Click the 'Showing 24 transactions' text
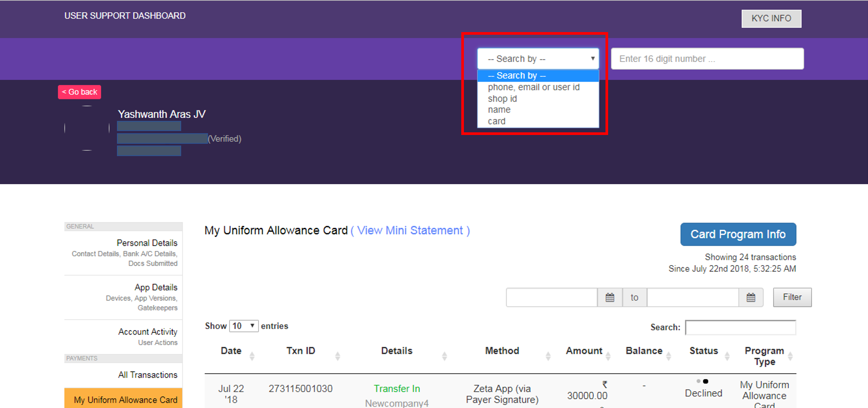This screenshot has height=408, width=868. 750,257
